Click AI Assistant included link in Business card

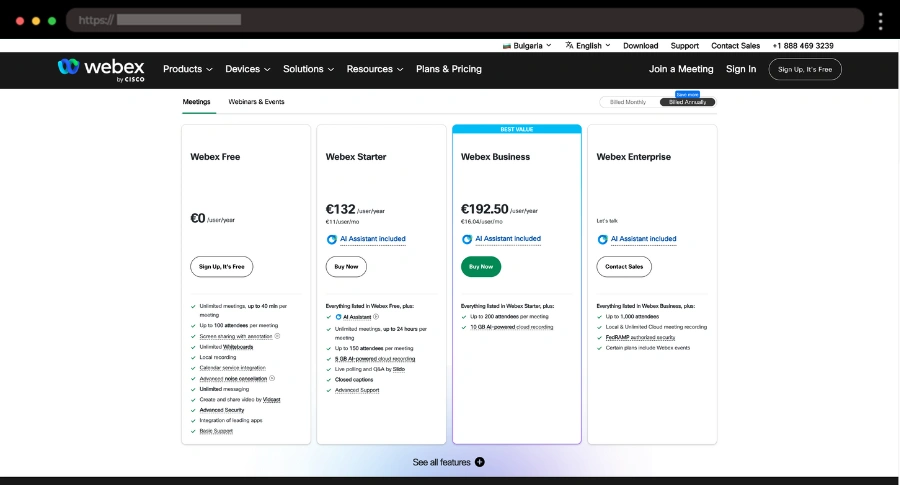click(x=508, y=239)
